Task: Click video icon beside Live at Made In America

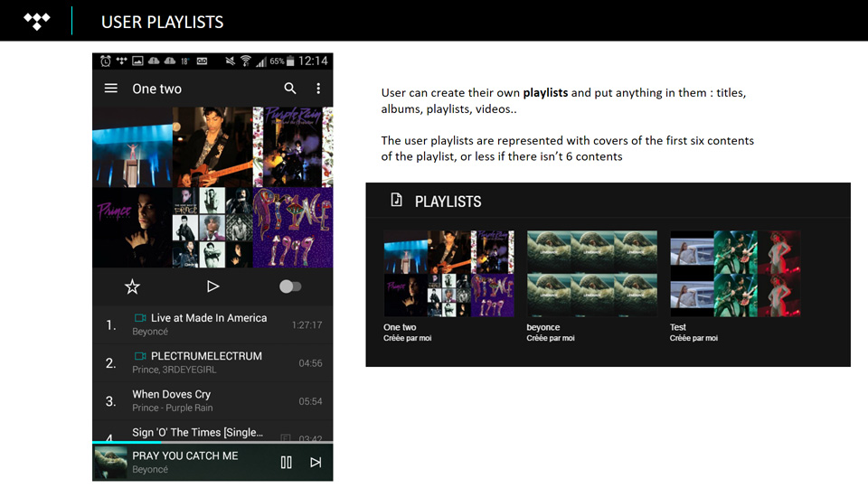Action: pos(140,317)
